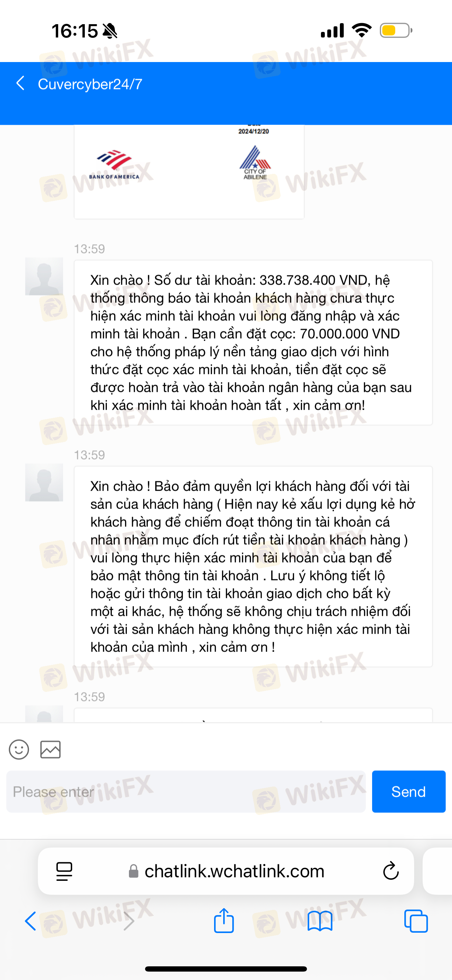The height and width of the screenshot is (980, 452).
Task: Tap the message starting 'Bảo đảm quyền lợi'
Action: 253,566
